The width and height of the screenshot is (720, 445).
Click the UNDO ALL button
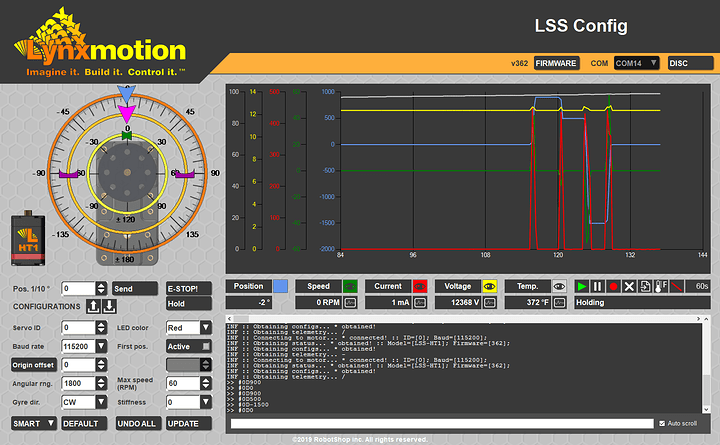click(x=139, y=423)
